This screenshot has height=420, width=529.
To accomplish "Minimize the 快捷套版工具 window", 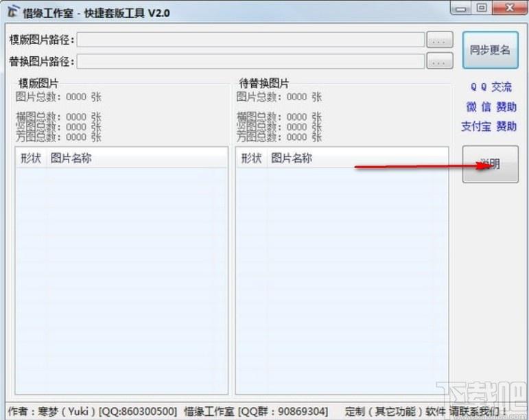I will click(462, 8).
